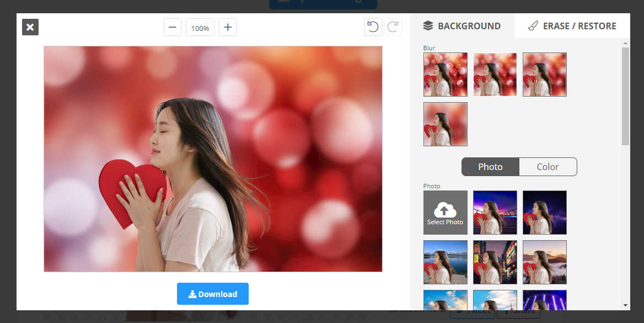
Task: Click the scrollbar up arrow in panel
Action: click(625, 43)
